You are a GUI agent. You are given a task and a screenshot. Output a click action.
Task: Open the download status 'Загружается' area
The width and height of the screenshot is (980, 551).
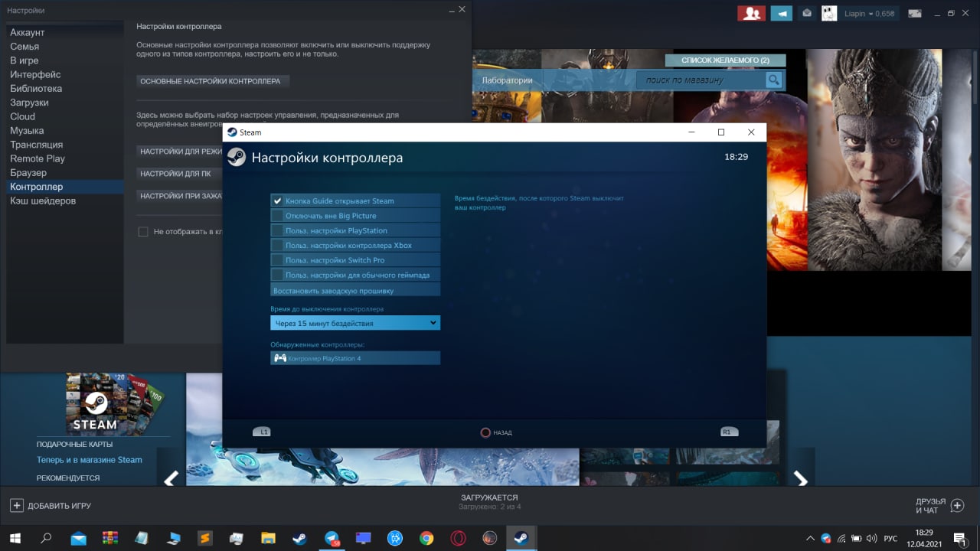(490, 502)
